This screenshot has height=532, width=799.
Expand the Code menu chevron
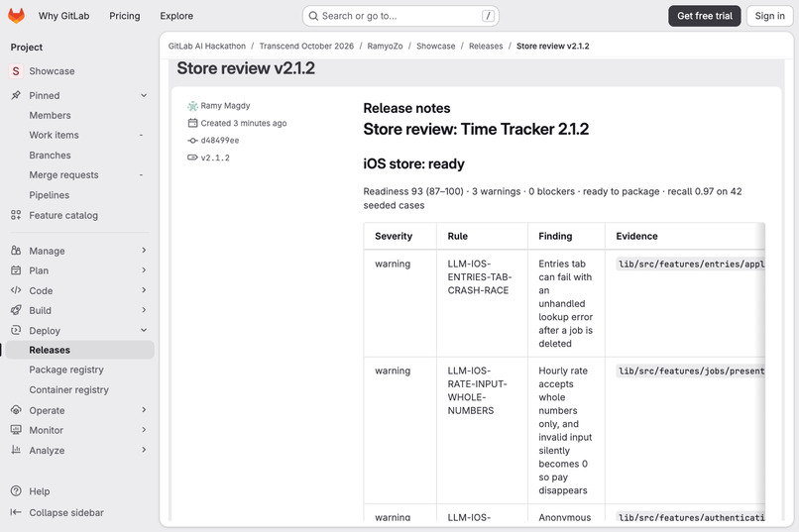pos(144,290)
